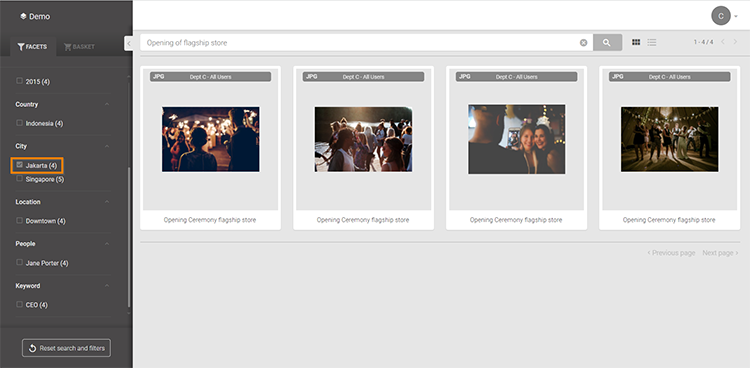Enable the Jane Porter people filter

point(20,262)
